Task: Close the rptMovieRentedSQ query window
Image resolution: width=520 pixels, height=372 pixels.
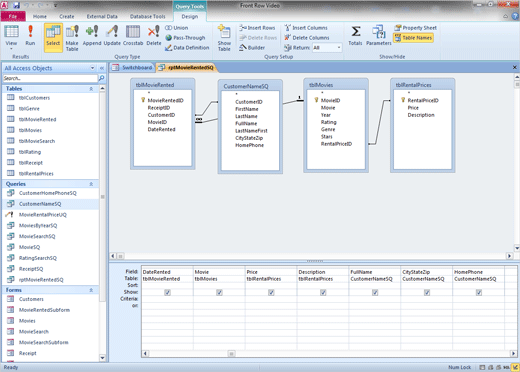Action: tap(514, 67)
